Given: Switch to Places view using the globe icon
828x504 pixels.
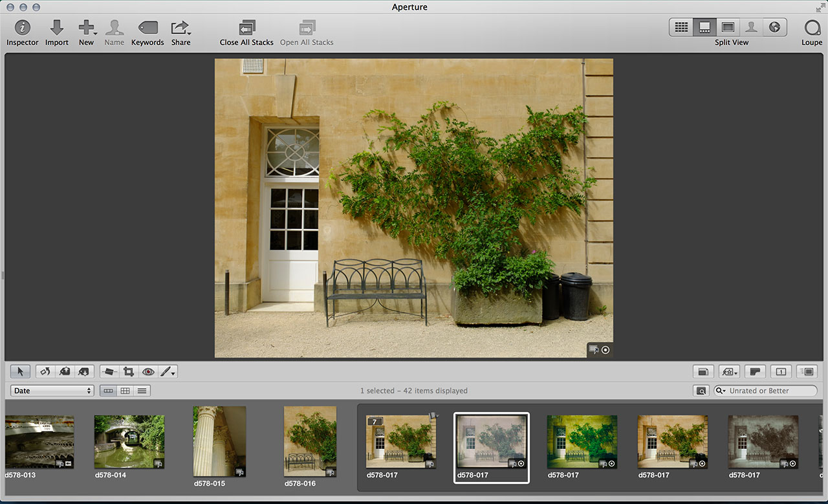Looking at the screenshot, I should tap(774, 27).
